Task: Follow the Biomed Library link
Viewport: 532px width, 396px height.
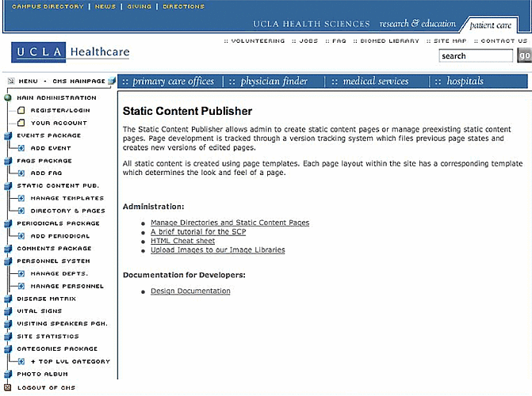Action: pyautogui.click(x=389, y=41)
